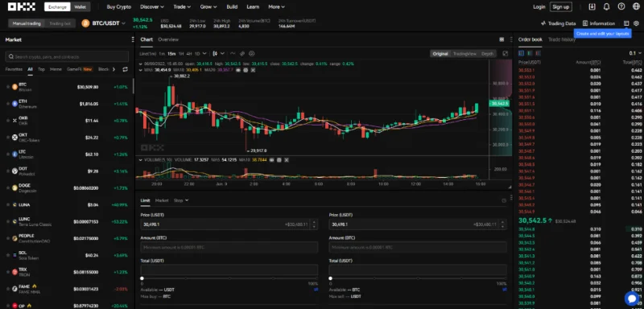
Task: Select the Meme market filter
Action: click(x=56, y=69)
